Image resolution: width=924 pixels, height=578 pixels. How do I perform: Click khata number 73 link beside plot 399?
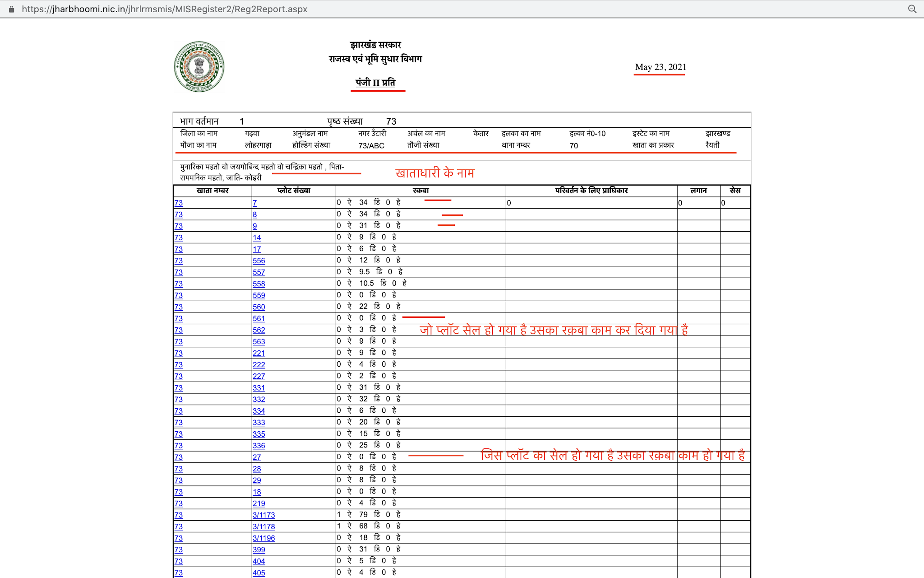(179, 550)
